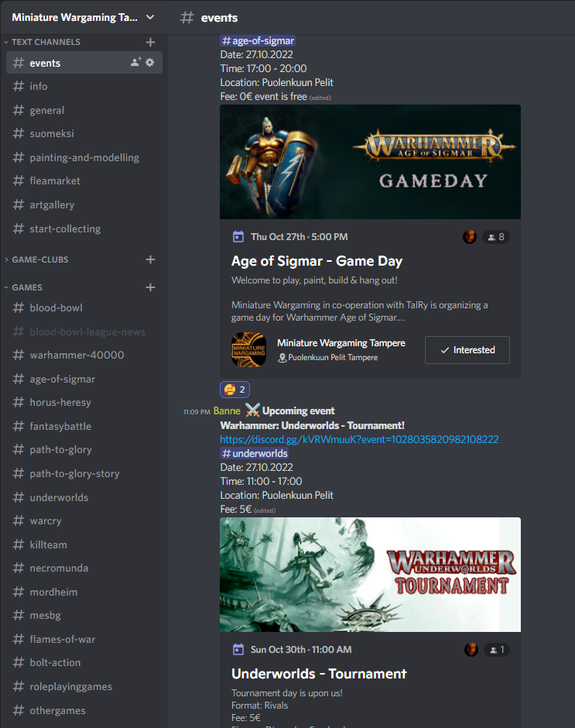Click calendar icon by Sun Oct 30th
This screenshot has height=728, width=575.
(x=238, y=650)
